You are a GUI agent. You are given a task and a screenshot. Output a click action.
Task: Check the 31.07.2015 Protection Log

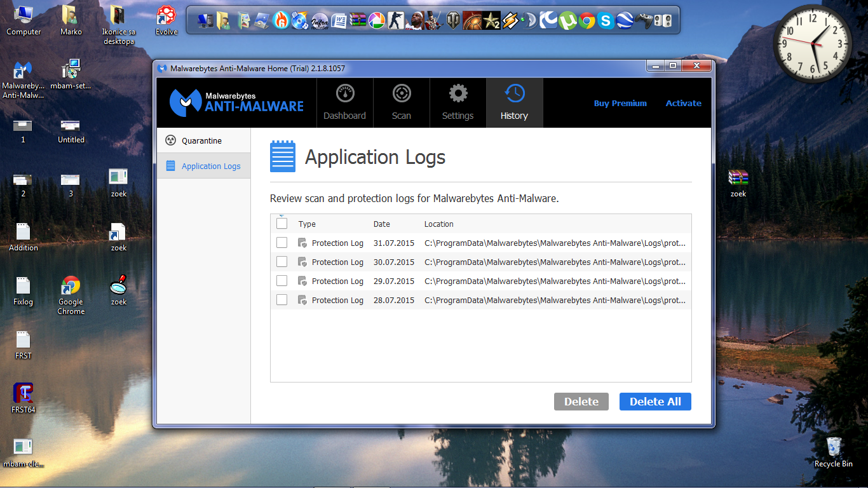point(281,243)
